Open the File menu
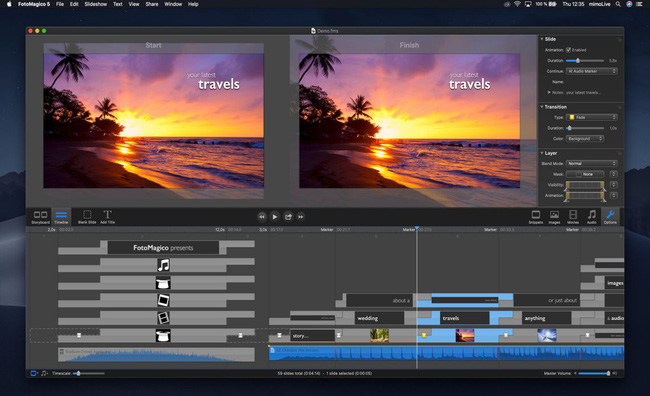This screenshot has width=650, height=396. pos(60,4)
